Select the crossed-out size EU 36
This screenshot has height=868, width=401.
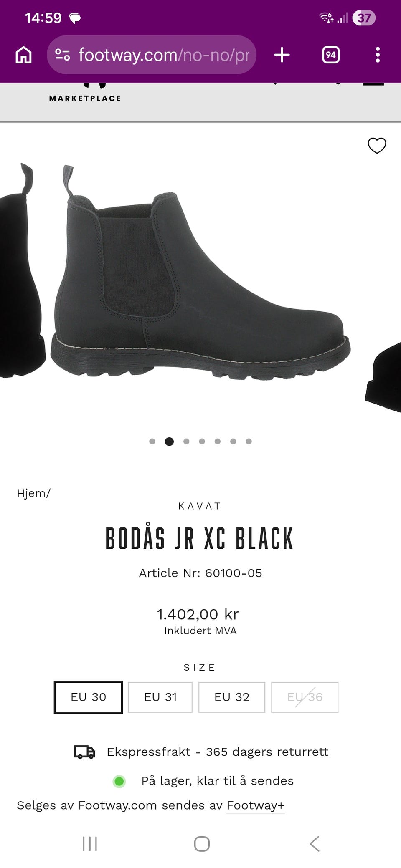pyautogui.click(x=305, y=697)
